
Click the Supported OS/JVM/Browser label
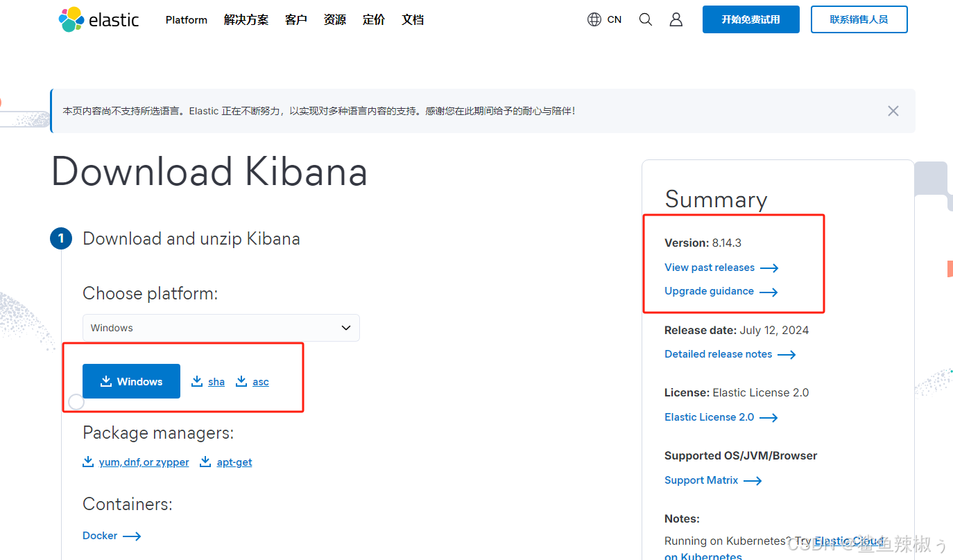[x=741, y=456]
